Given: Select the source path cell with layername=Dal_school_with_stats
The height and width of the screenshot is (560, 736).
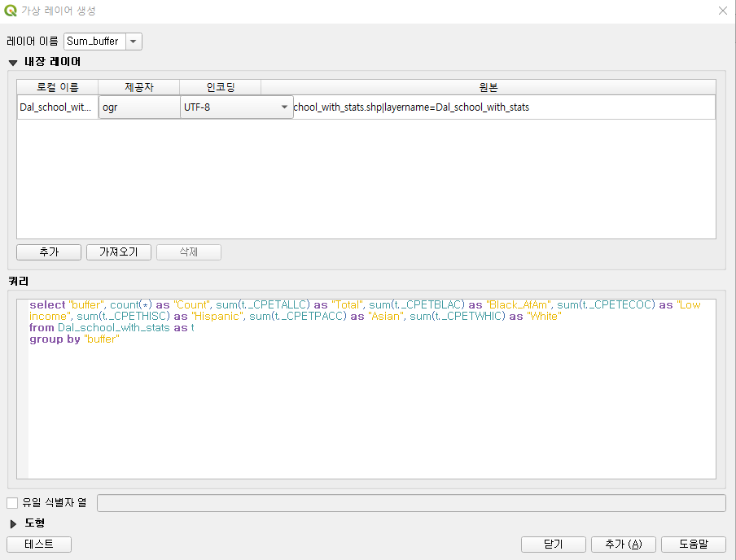Looking at the screenshot, I should [x=504, y=107].
